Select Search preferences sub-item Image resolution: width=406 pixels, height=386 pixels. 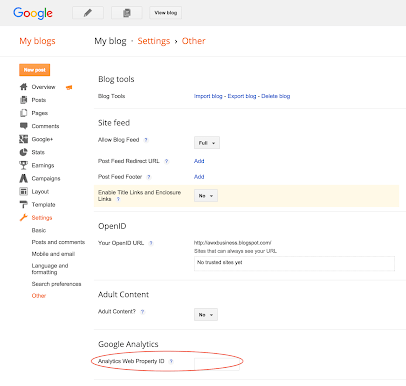[x=56, y=284]
